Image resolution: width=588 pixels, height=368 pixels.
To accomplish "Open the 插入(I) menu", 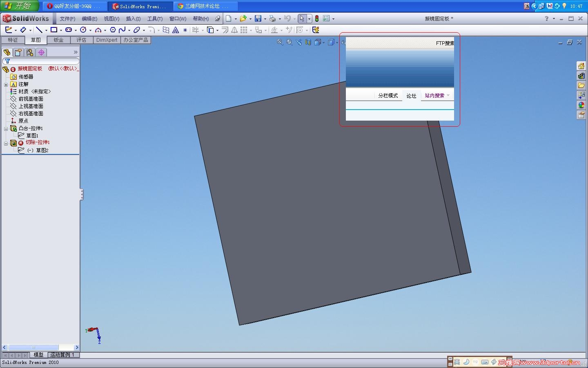I will [x=133, y=19].
